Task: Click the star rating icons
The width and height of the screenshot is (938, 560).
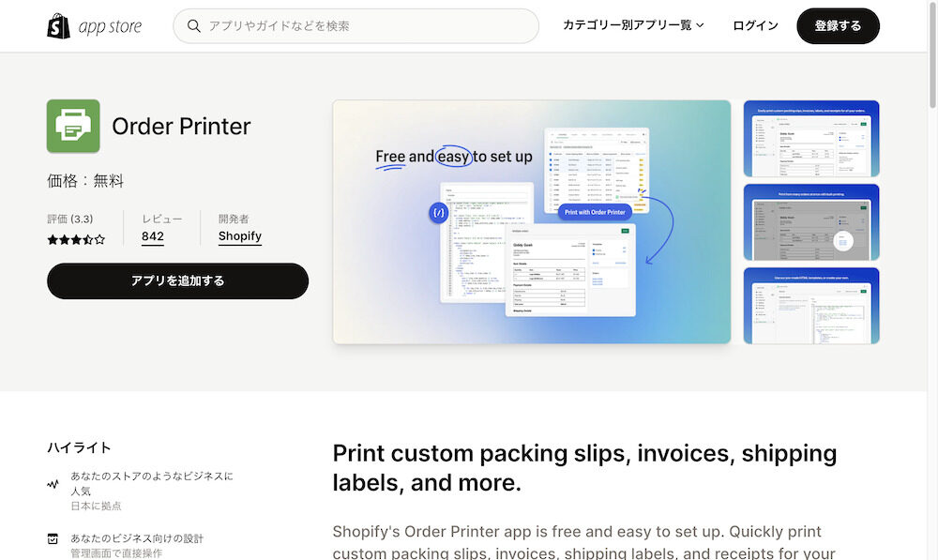Action: 76,239
